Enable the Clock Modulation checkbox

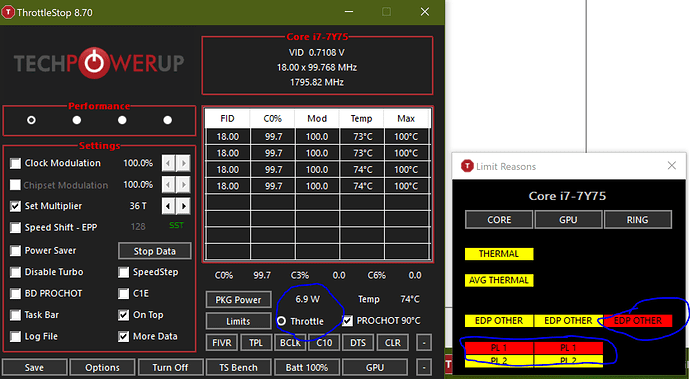[x=15, y=163]
